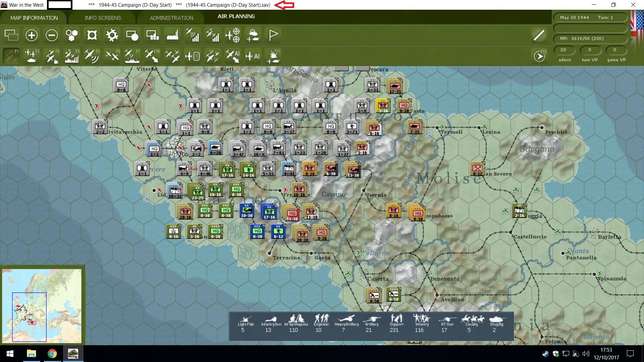The height and width of the screenshot is (362, 644).
Task: Click the Support count 231 in summary
Action: (x=394, y=330)
